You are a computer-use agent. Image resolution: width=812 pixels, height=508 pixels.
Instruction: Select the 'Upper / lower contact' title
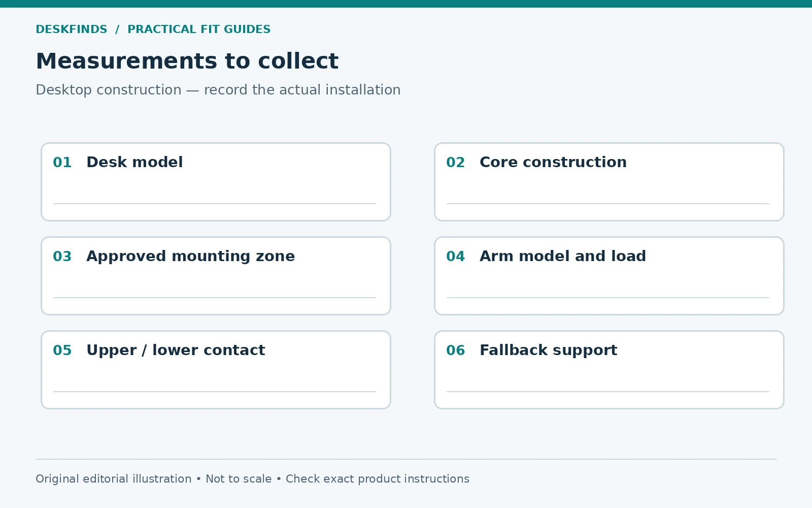[x=176, y=351]
